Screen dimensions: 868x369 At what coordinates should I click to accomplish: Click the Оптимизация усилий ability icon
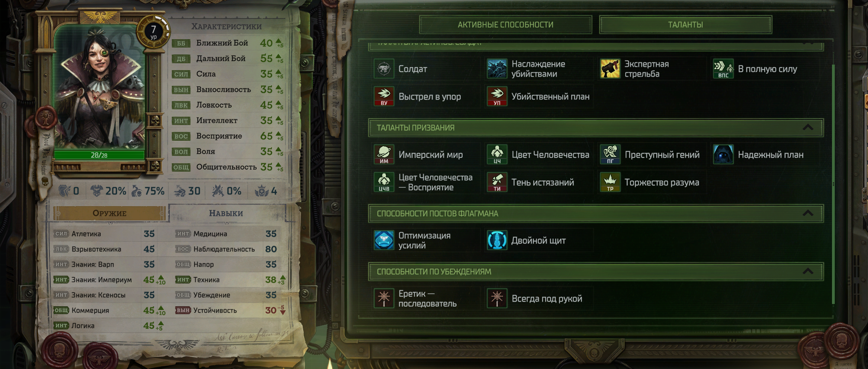[384, 240]
